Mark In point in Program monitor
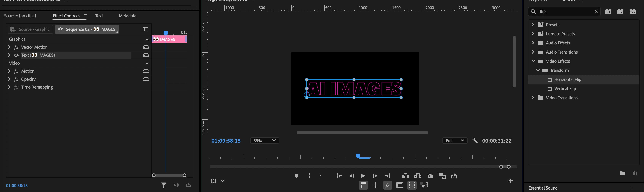644x192 pixels. [x=309, y=176]
